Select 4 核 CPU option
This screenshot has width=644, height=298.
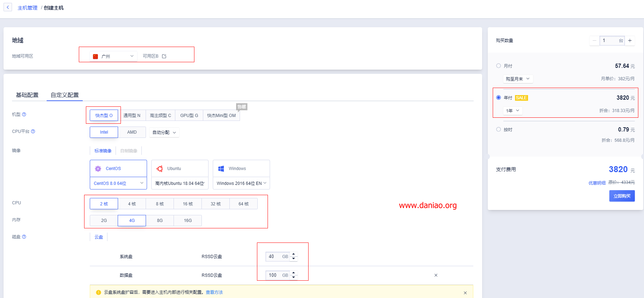132,204
